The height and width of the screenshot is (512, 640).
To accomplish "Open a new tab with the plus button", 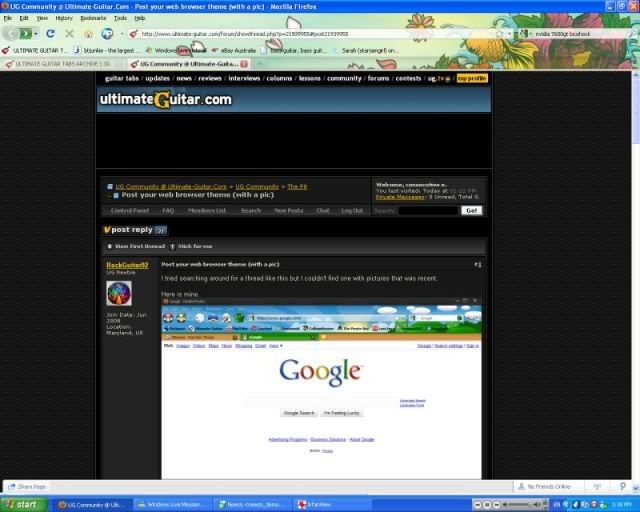I will (259, 64).
